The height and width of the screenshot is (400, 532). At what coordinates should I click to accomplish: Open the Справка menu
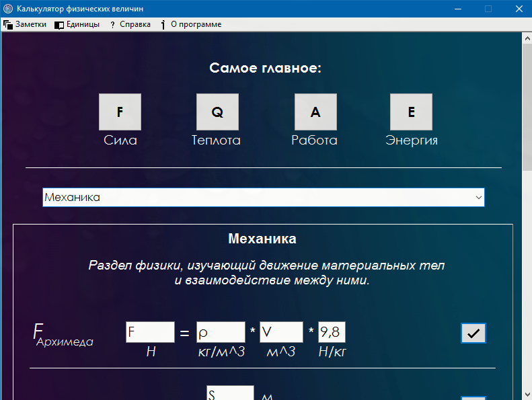130,24
